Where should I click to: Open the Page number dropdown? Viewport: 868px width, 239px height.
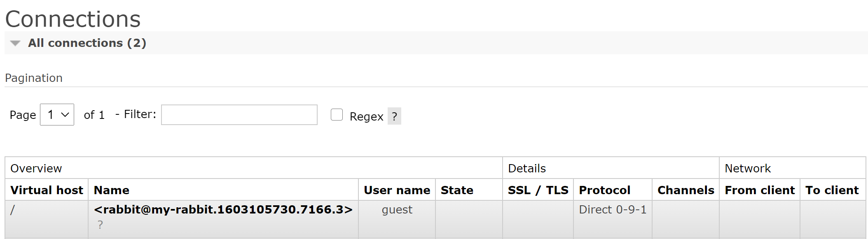tap(56, 114)
